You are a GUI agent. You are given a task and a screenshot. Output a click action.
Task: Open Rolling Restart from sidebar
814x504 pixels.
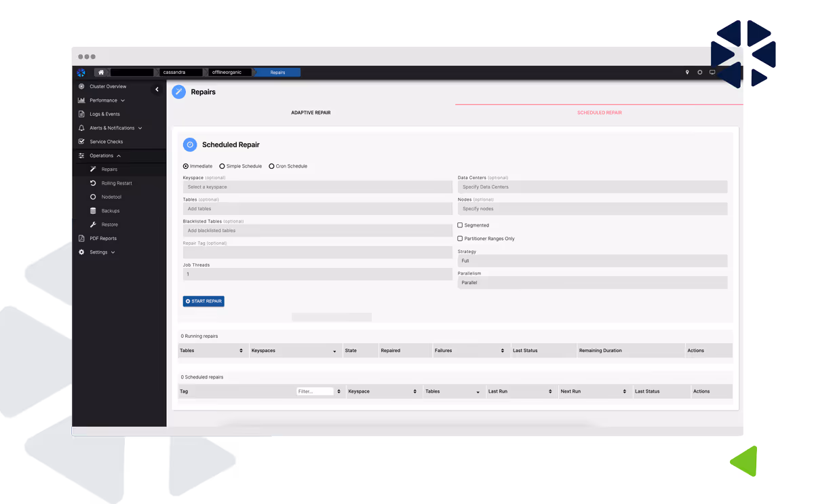(x=116, y=183)
